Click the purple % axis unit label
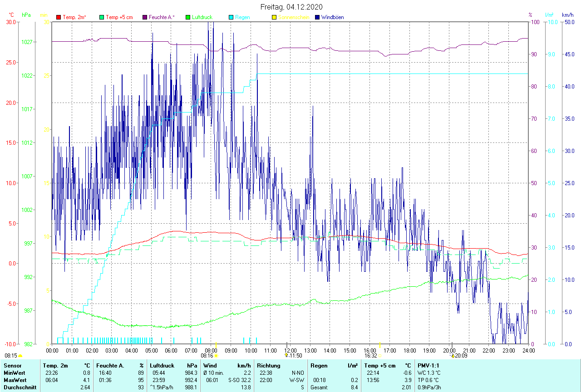Screen dimensions: 581x392 (x=530, y=15)
